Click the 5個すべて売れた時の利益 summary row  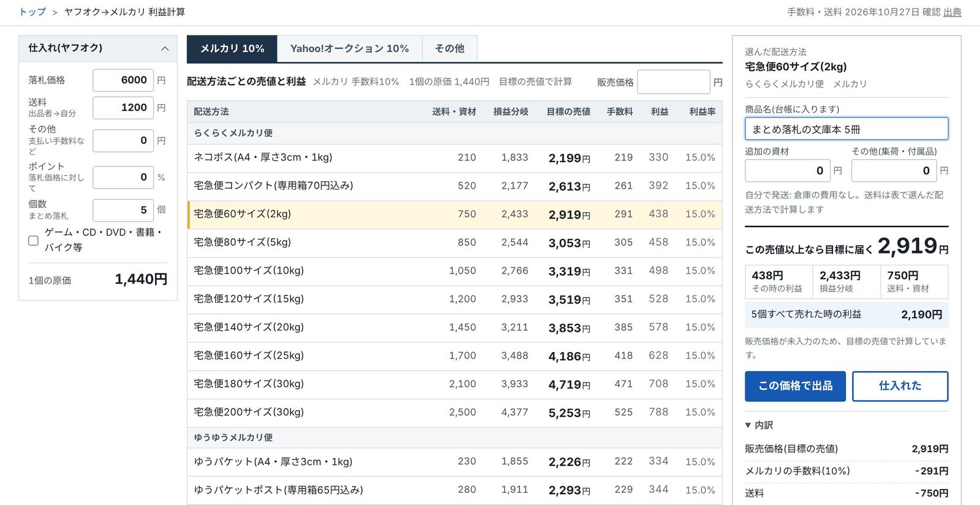pos(846,315)
